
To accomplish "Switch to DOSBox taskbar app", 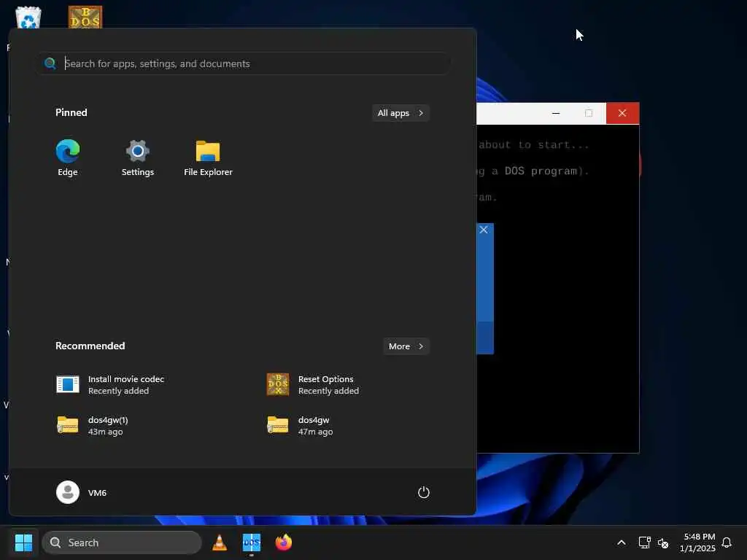I will coord(252,542).
